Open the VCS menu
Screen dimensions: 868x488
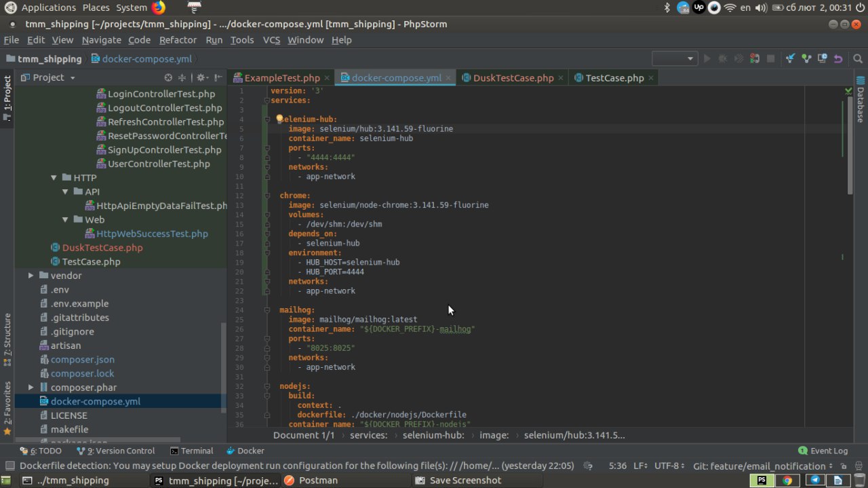click(x=271, y=40)
